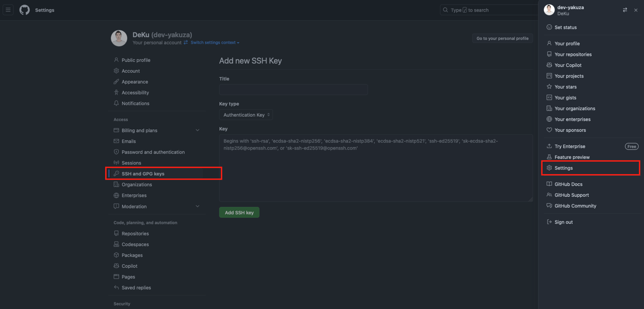
Task: Open the hamburger navigation menu
Action: point(8,10)
